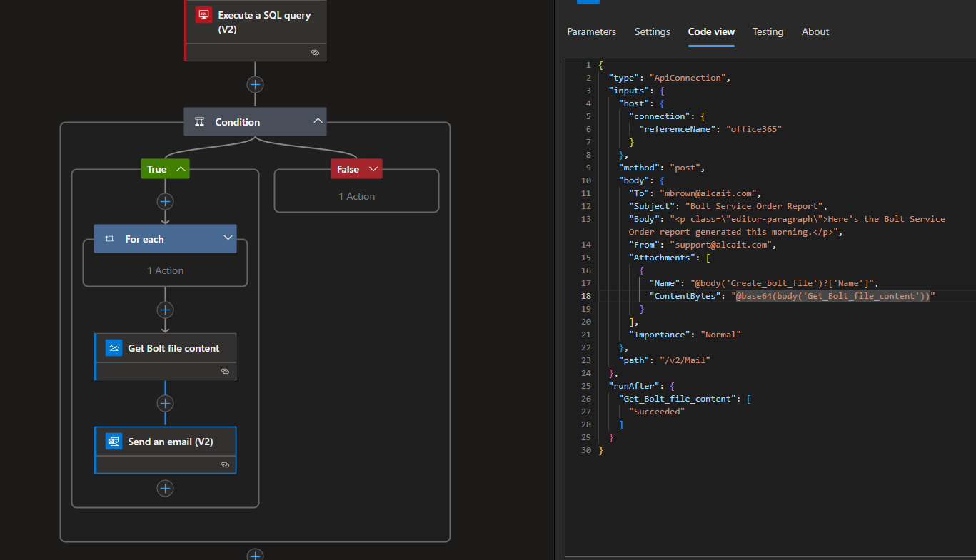Select the Get Bolt file content action
This screenshot has height=560, width=976.
click(166, 357)
